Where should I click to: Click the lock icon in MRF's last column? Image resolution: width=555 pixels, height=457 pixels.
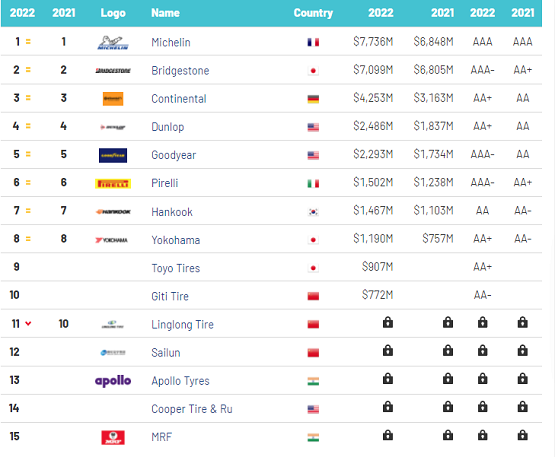click(523, 435)
